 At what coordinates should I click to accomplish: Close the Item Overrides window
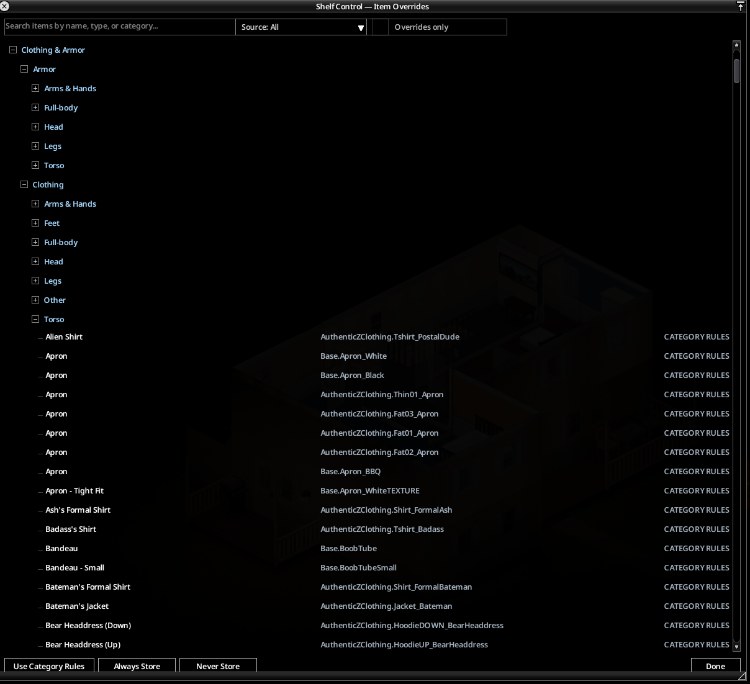(4, 6)
